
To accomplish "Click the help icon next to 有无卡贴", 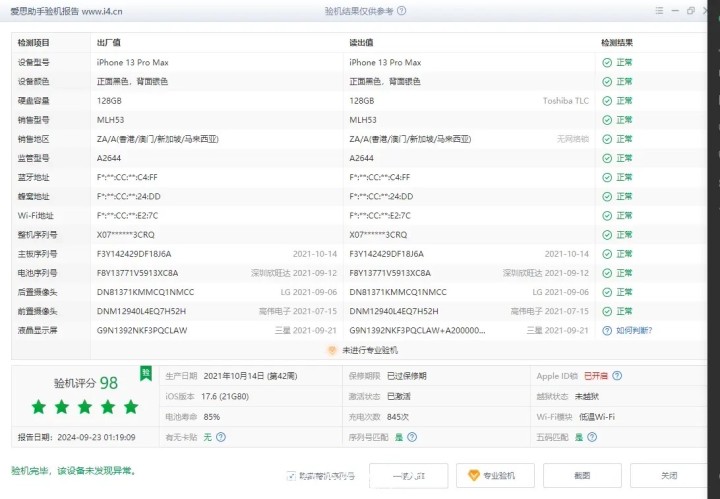I will pos(221,437).
